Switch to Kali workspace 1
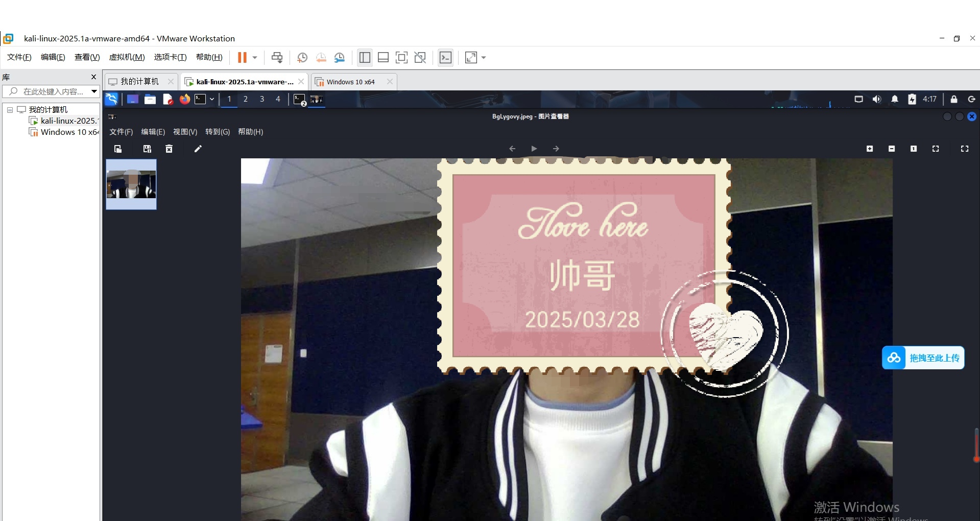 pyautogui.click(x=229, y=99)
